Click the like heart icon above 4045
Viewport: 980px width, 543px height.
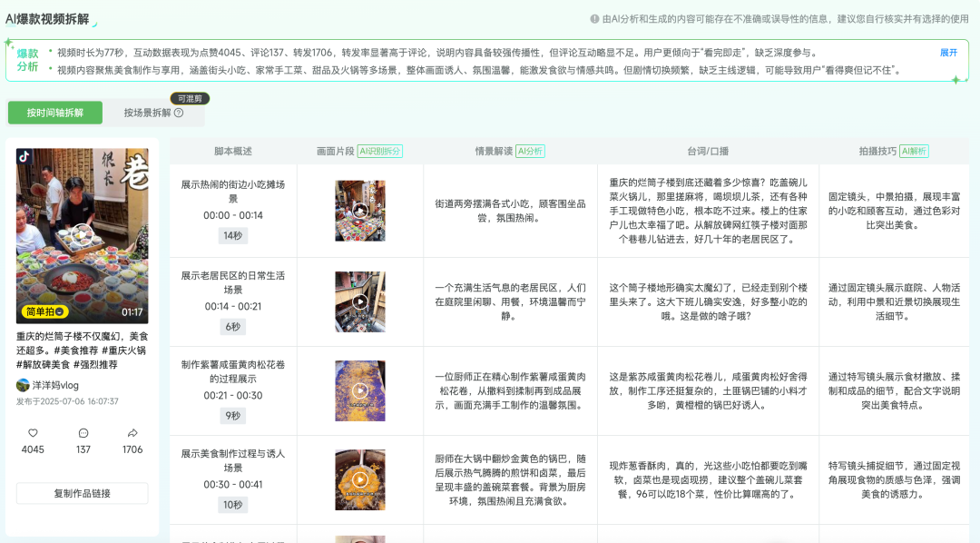(x=34, y=433)
